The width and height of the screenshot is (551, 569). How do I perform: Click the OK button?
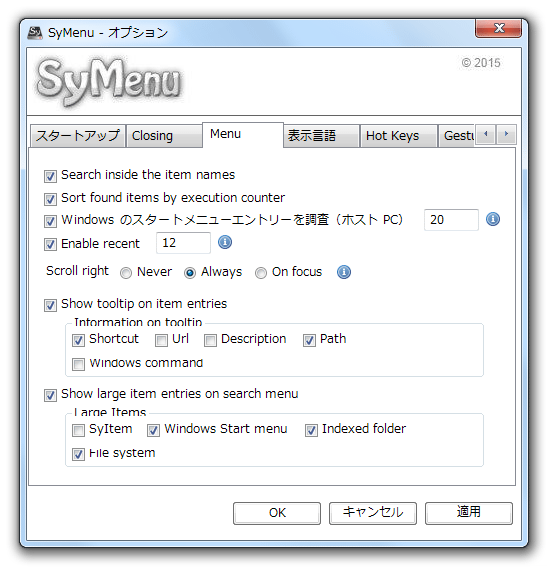click(277, 513)
